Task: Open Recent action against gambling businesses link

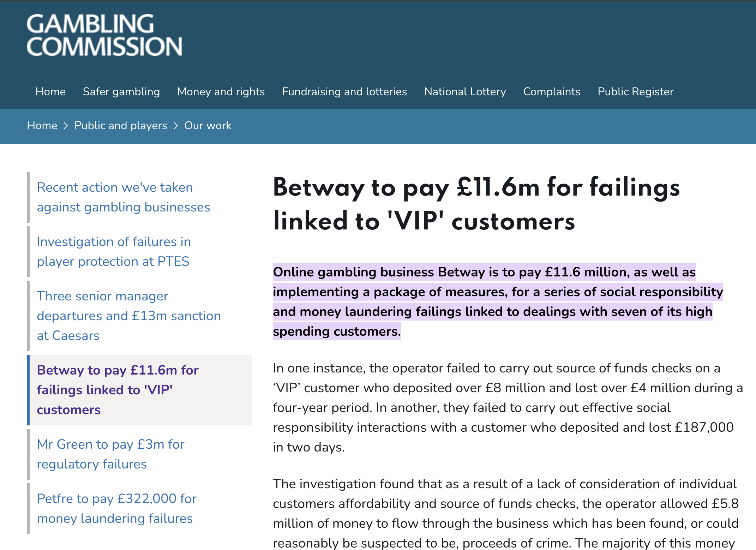Action: click(x=124, y=197)
